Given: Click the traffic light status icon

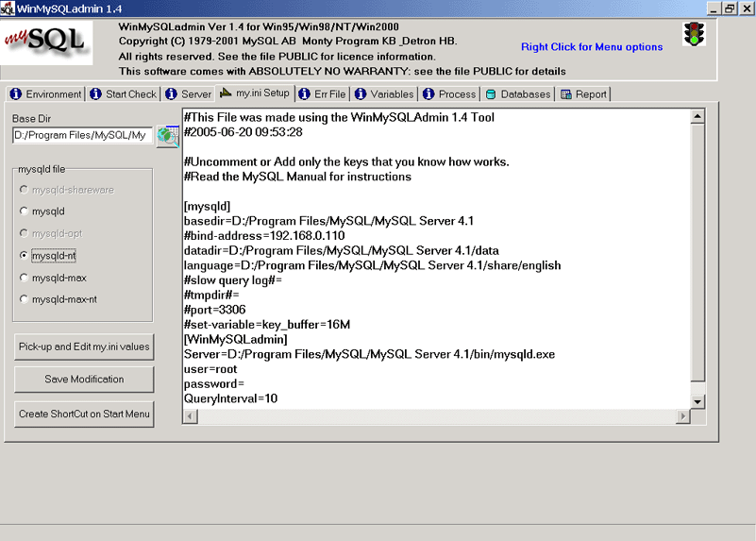Looking at the screenshot, I should pos(694,34).
